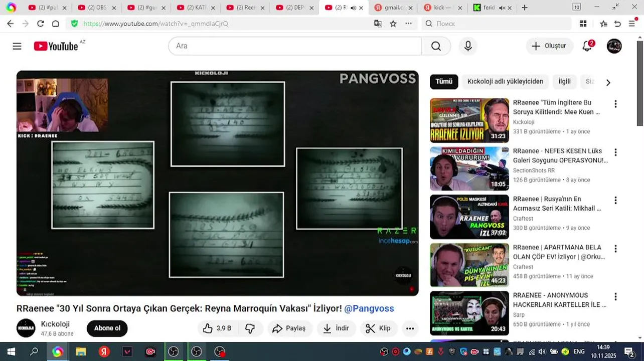The image size is (644, 361).
Task: Like the video (3,9 B)
Action: [218, 328]
